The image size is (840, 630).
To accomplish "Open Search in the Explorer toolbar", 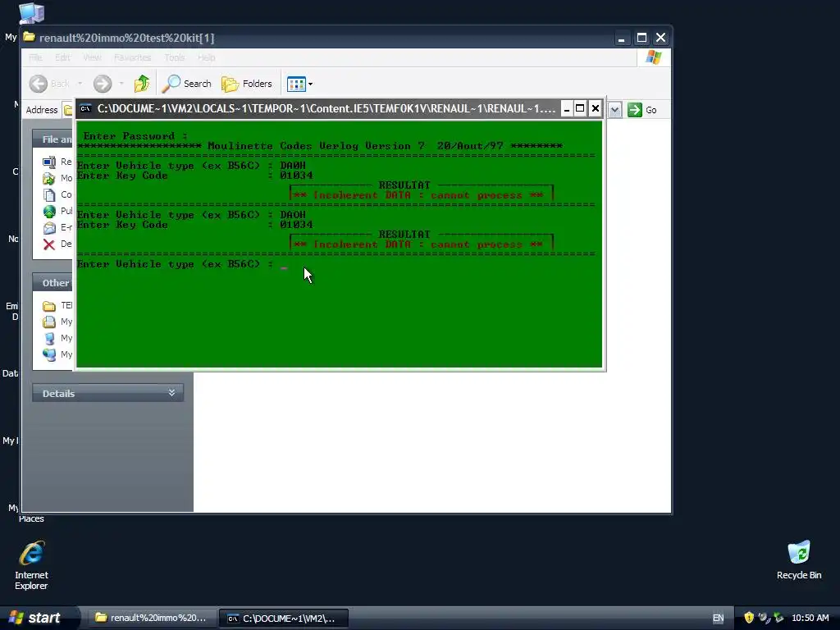I will click(186, 84).
